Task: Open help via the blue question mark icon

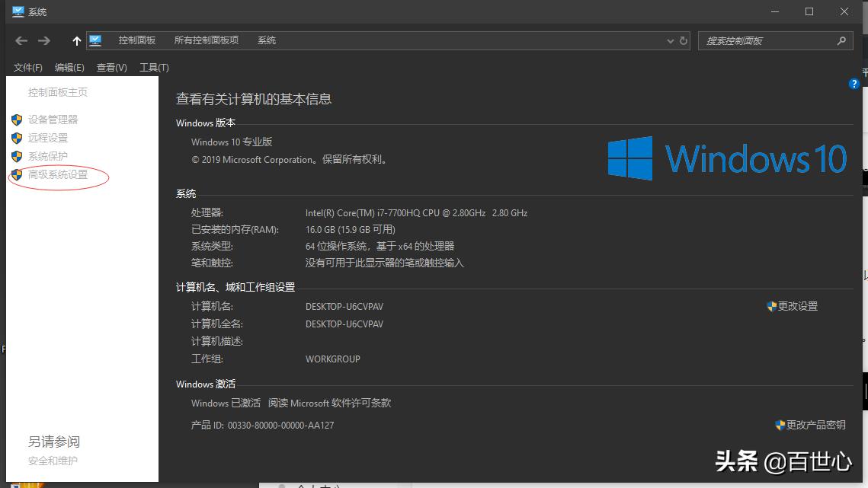Action: [854, 84]
